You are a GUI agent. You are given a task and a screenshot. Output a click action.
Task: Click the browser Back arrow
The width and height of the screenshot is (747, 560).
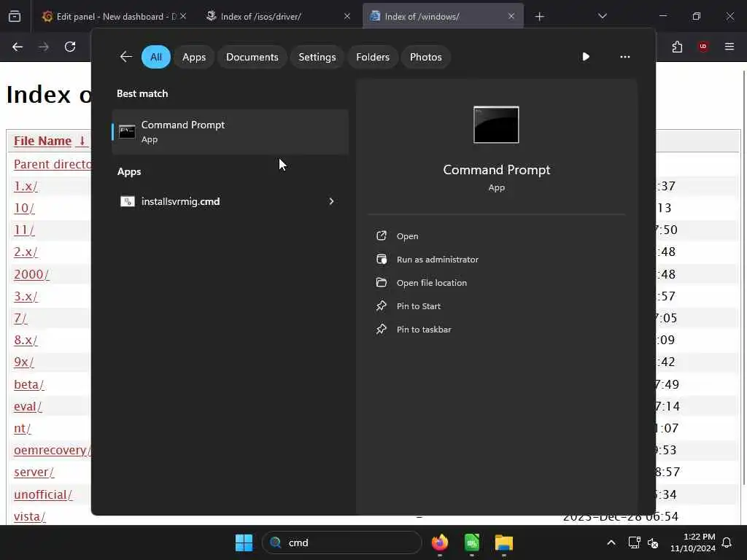pos(18,47)
